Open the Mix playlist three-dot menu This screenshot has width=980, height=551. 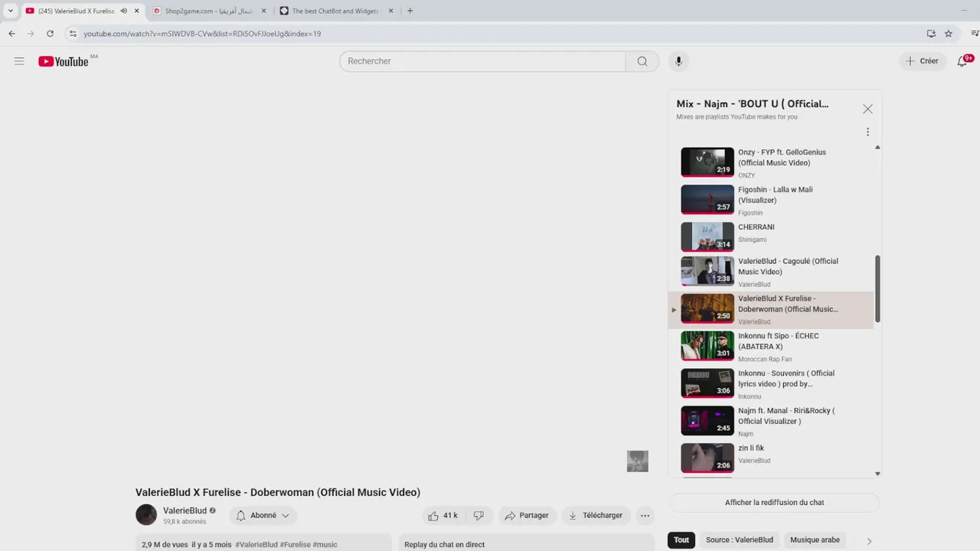[x=867, y=132]
